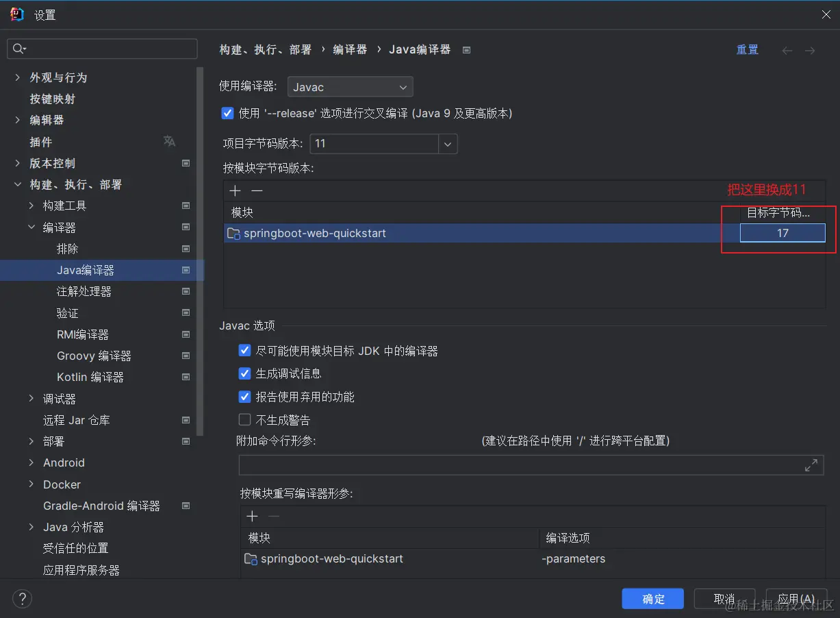Image resolution: width=840 pixels, height=618 pixels.
Task: Open the 项目字节码版本 dropdown arrow
Action: [x=448, y=144]
